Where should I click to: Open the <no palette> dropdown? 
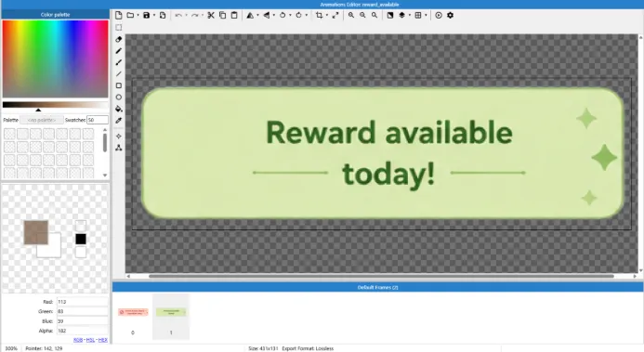click(x=42, y=120)
